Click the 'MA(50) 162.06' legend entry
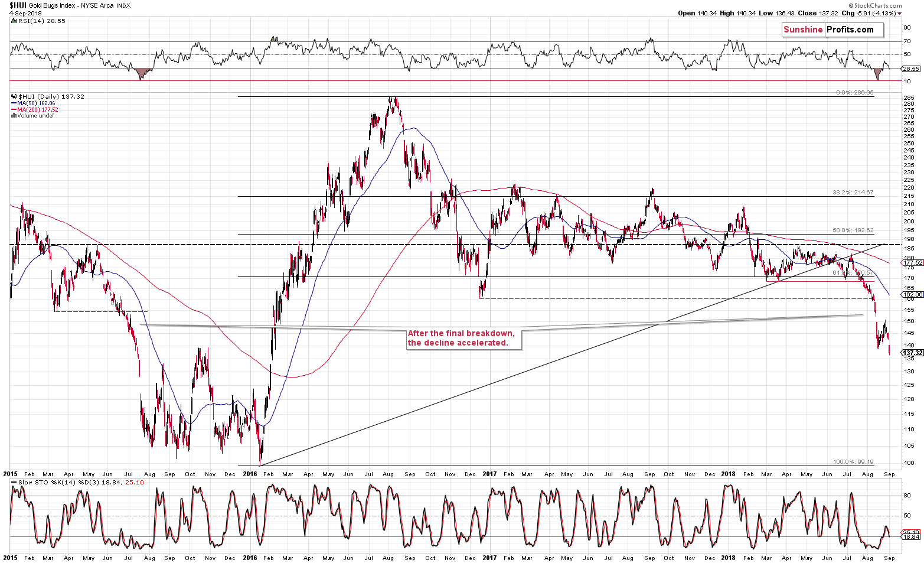The height and width of the screenshot is (563, 924). (35, 103)
